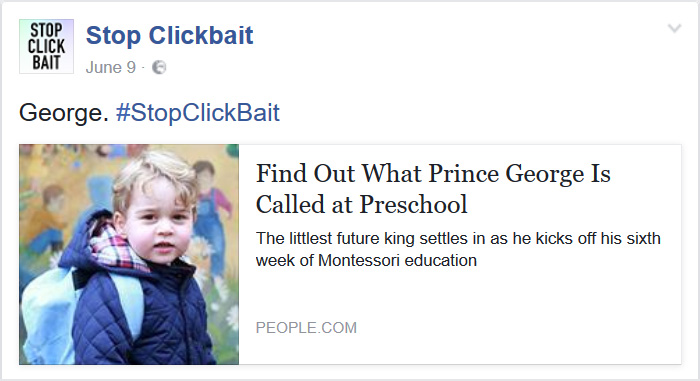The width and height of the screenshot is (700, 381).
Task: Click the Prince George article thumbnail
Action: (129, 254)
